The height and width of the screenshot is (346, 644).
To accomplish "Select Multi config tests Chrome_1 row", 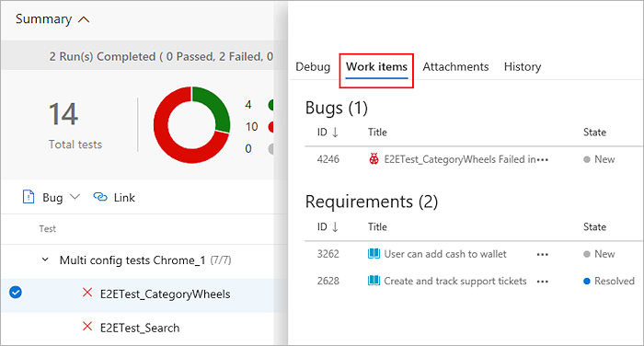I will pyautogui.click(x=144, y=260).
